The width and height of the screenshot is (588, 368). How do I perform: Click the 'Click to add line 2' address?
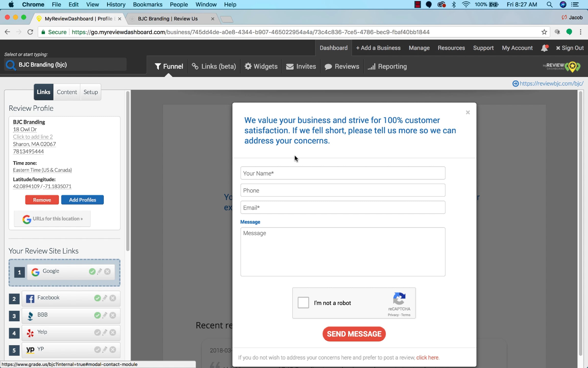[33, 137]
